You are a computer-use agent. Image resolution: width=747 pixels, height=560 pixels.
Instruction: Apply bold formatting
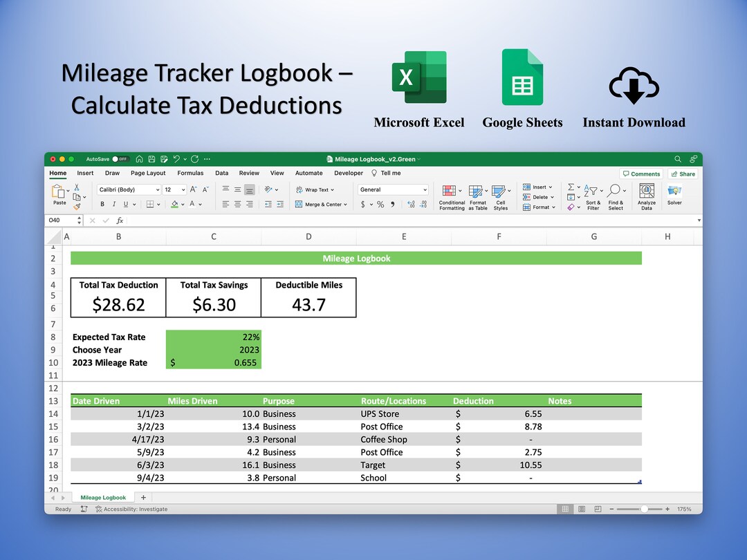pos(102,203)
